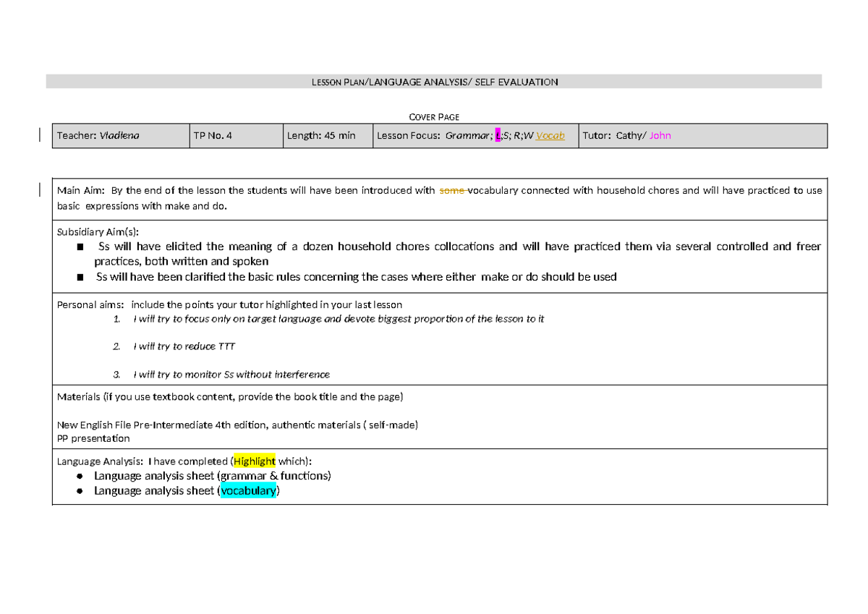This screenshot has width=868, height=614.
Task: Select the yellow-highlighted word Highlight
Action: pyautogui.click(x=255, y=461)
